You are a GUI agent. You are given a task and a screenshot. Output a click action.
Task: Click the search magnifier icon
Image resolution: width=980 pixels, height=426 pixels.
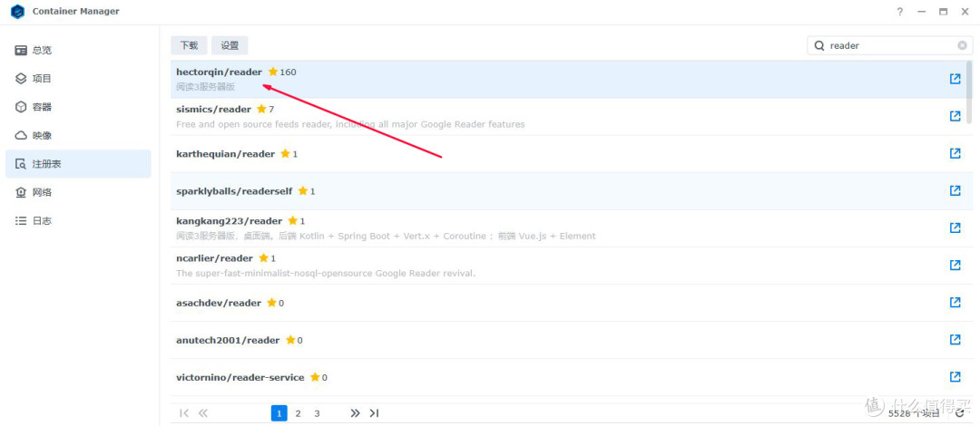coord(818,45)
